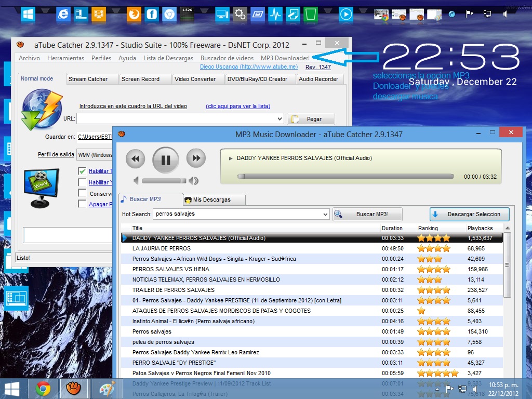Expand the Hot Search dropdown arrow
The width and height of the screenshot is (532, 399).
coord(325,214)
